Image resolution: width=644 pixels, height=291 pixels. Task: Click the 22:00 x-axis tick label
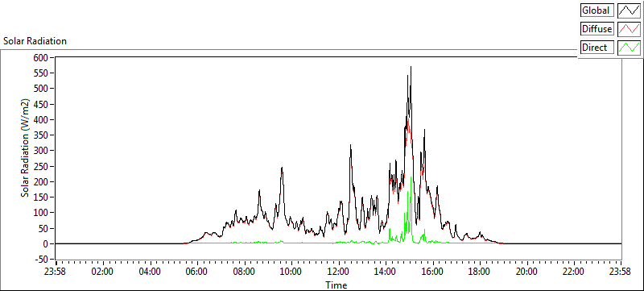(x=573, y=272)
